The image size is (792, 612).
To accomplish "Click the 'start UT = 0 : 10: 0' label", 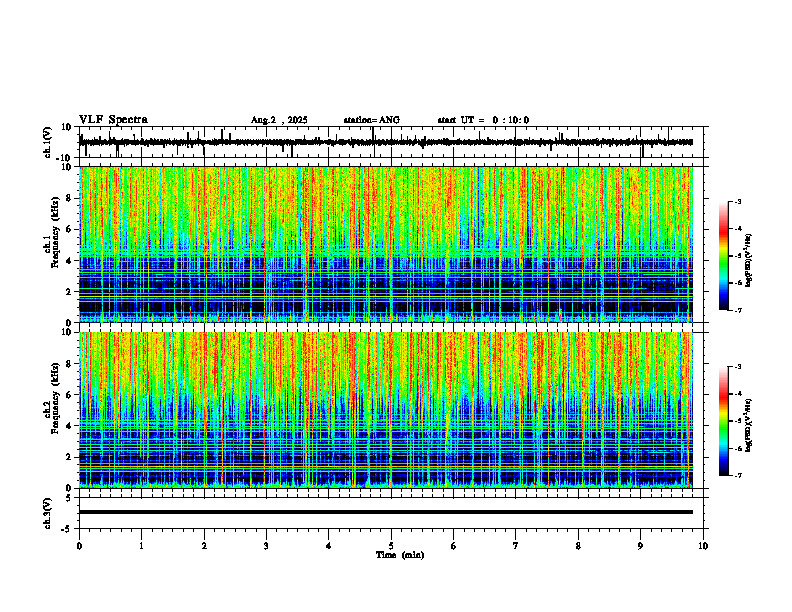I will 483,120.
